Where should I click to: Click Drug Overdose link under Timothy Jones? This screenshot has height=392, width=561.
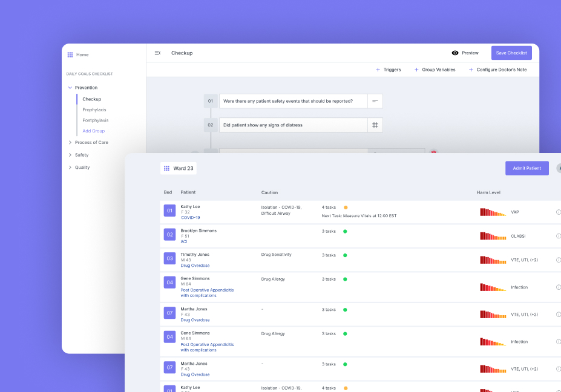(195, 266)
